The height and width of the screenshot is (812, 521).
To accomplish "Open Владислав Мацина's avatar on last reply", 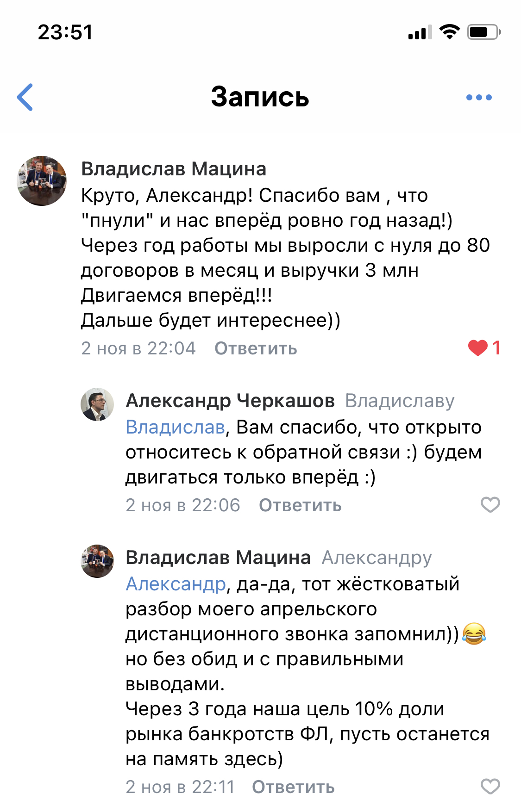I will pos(97,561).
